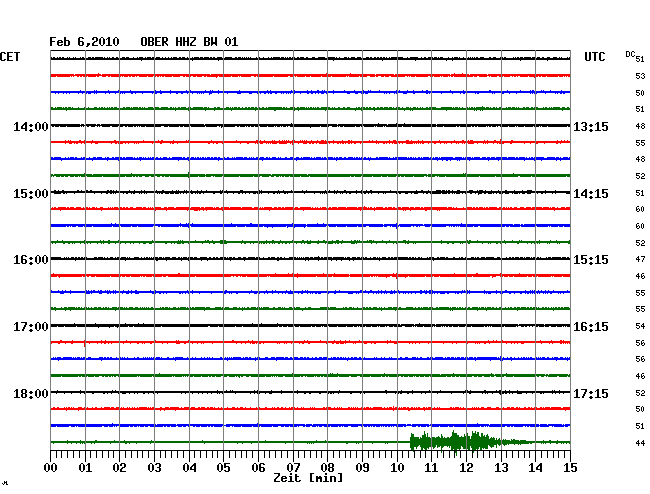Select the 16:00 CET time label
The height and width of the screenshot is (494, 650).
(31, 260)
